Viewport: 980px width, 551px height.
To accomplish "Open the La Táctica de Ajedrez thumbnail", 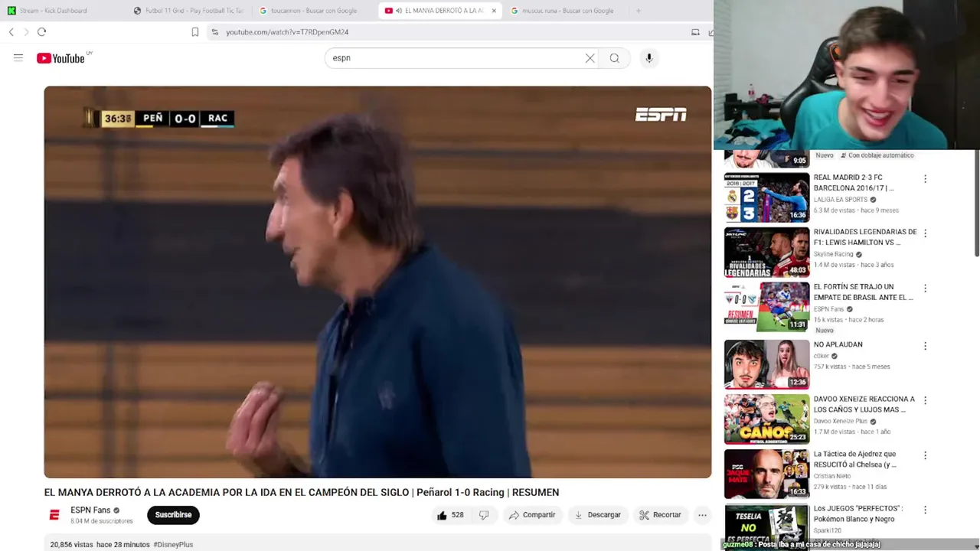I will pyautogui.click(x=766, y=474).
